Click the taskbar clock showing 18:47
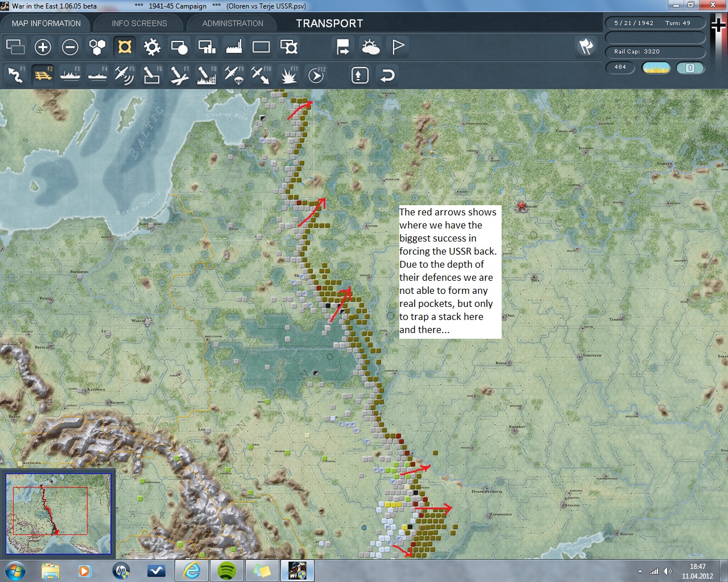This screenshot has height=582, width=728. click(x=697, y=571)
